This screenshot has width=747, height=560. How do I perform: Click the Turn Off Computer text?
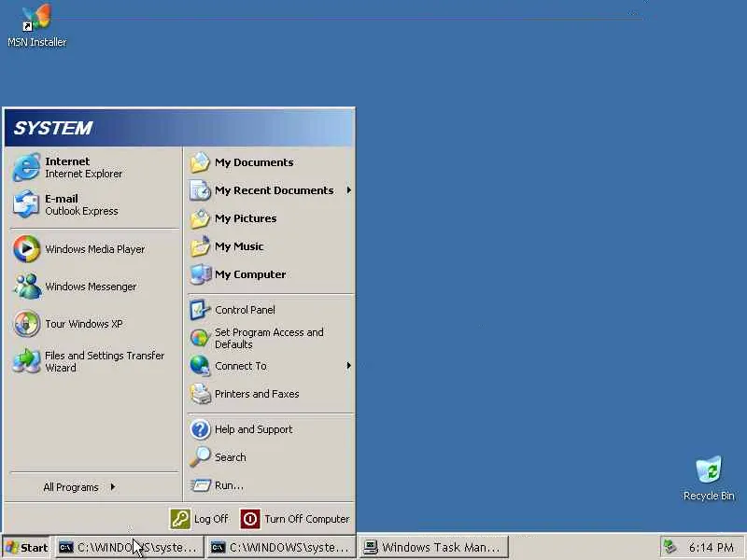(x=307, y=519)
